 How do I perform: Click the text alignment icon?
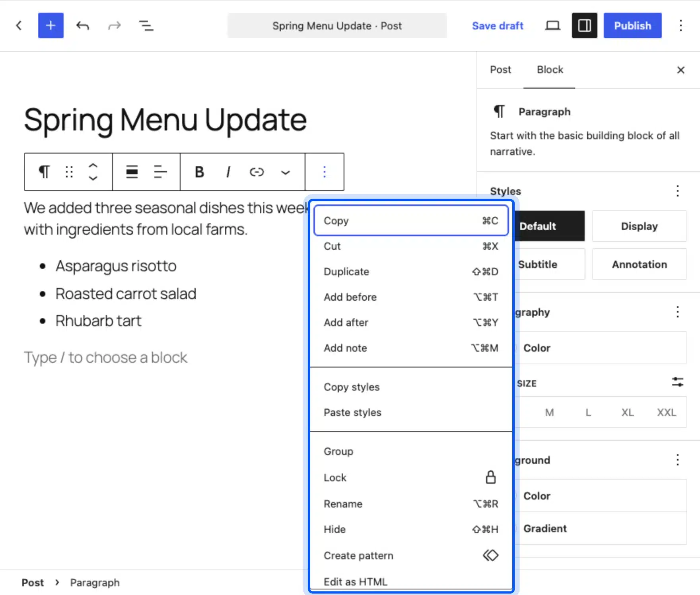point(160,172)
